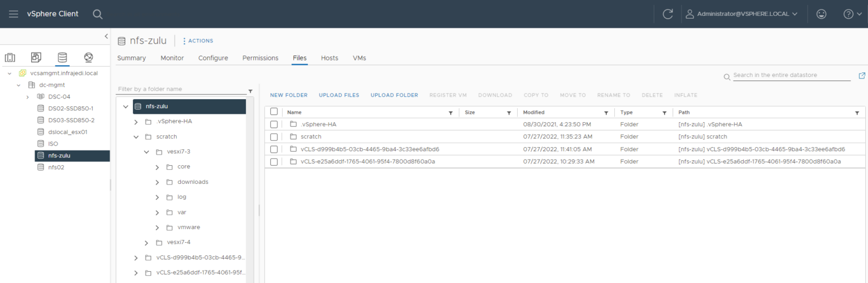
Task: Open Administrator@VSPHERE.LOCAL user menu
Action: pos(741,14)
